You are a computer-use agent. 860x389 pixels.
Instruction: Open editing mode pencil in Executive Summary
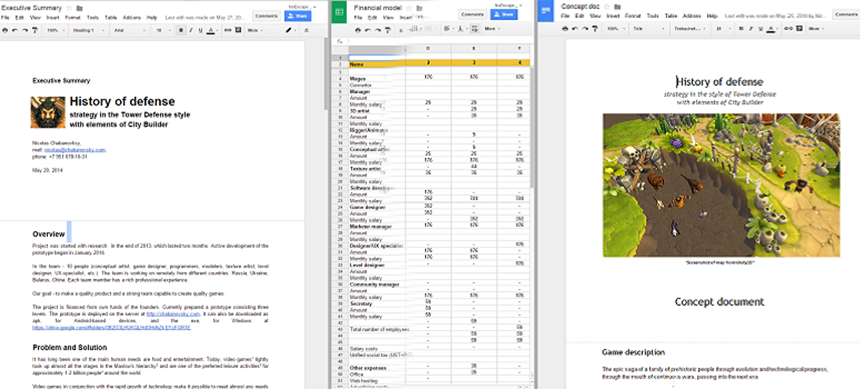click(x=291, y=30)
